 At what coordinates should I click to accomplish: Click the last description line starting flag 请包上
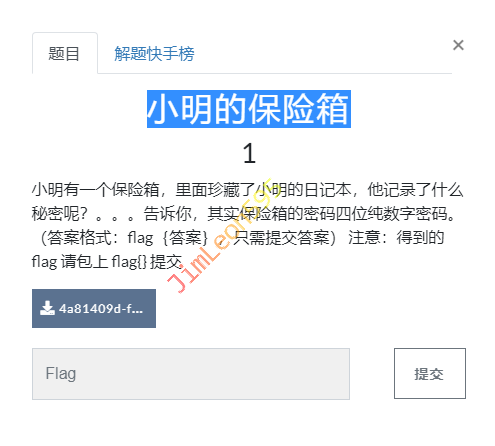click(x=107, y=262)
